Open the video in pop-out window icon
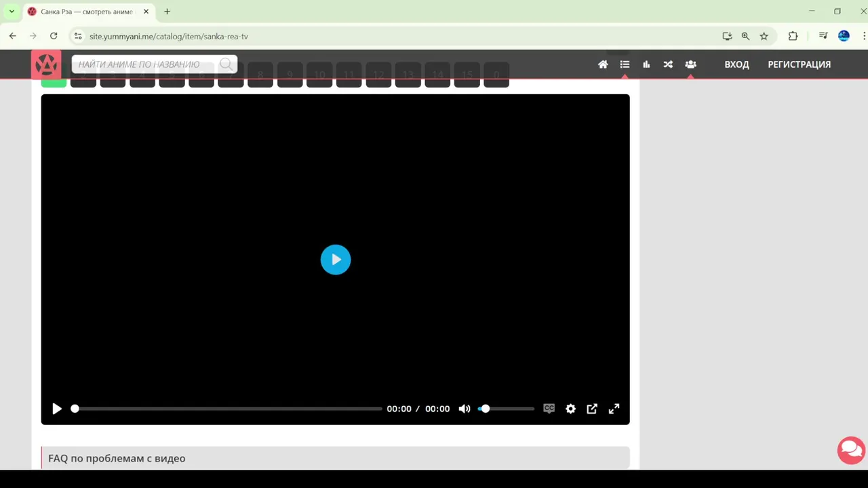This screenshot has height=488, width=868. (592, 409)
